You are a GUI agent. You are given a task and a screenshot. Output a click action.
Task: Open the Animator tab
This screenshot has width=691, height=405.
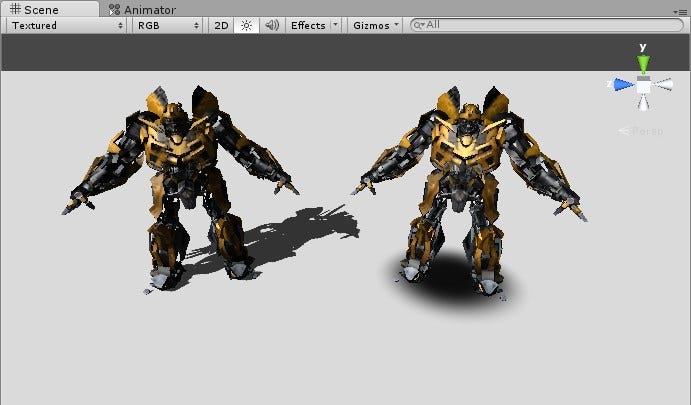[x=142, y=9]
